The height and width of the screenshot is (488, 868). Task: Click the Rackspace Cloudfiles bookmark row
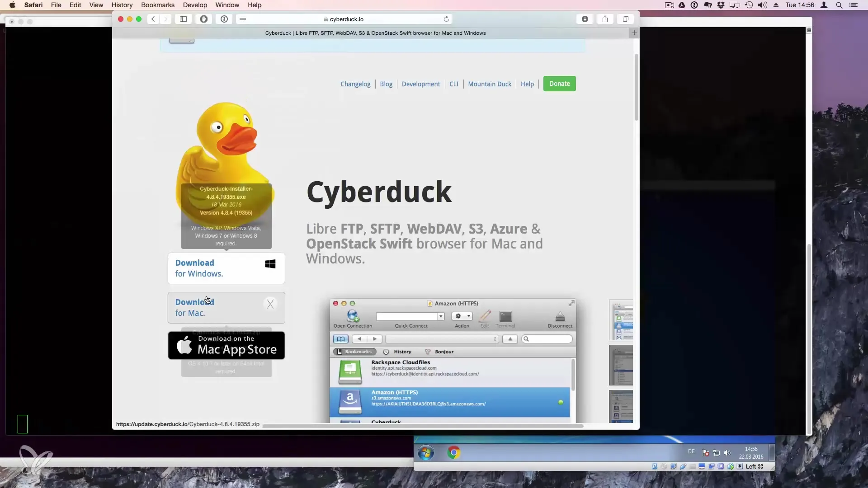450,372
